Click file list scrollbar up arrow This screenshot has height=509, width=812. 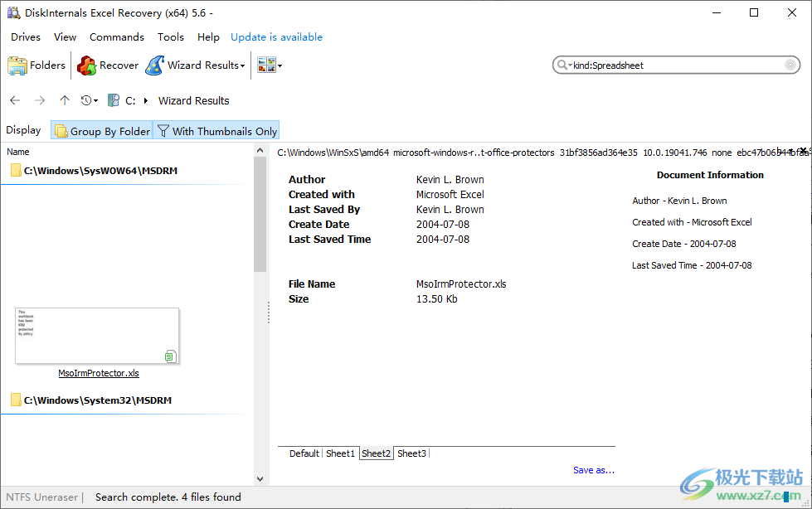coord(260,150)
